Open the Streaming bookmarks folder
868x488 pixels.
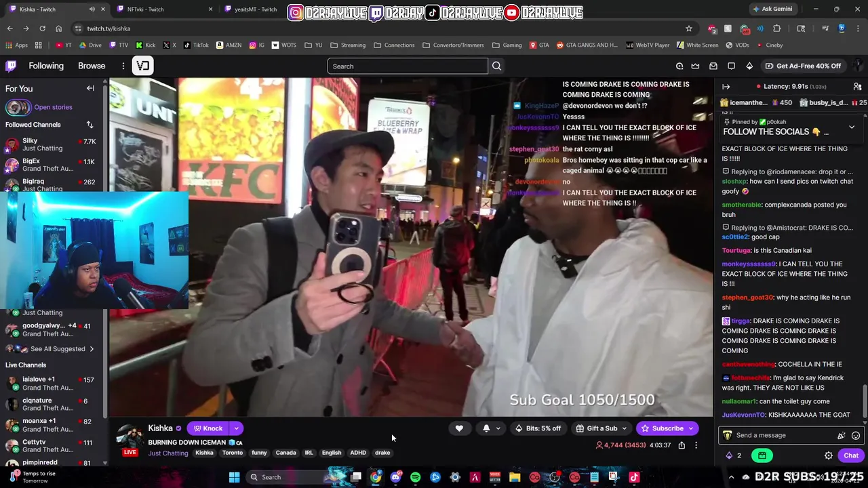pos(348,45)
